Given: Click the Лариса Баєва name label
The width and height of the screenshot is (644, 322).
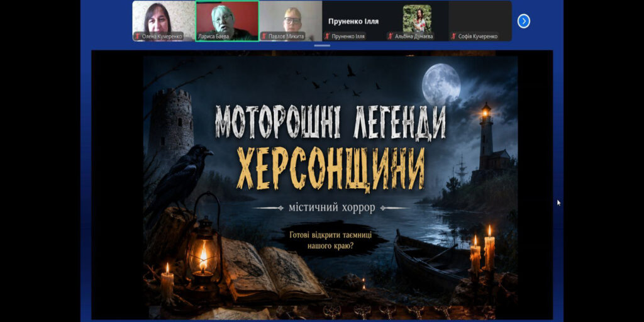Looking at the screenshot, I should pos(214,36).
